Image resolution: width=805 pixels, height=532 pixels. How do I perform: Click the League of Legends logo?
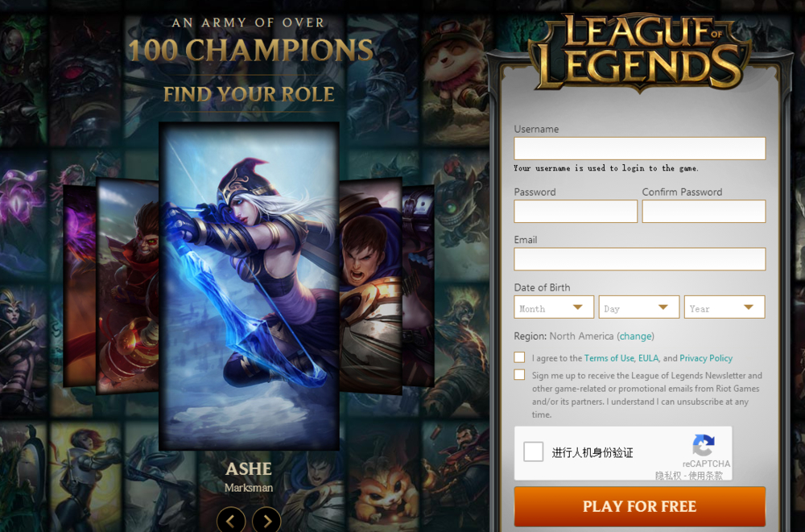(640, 52)
